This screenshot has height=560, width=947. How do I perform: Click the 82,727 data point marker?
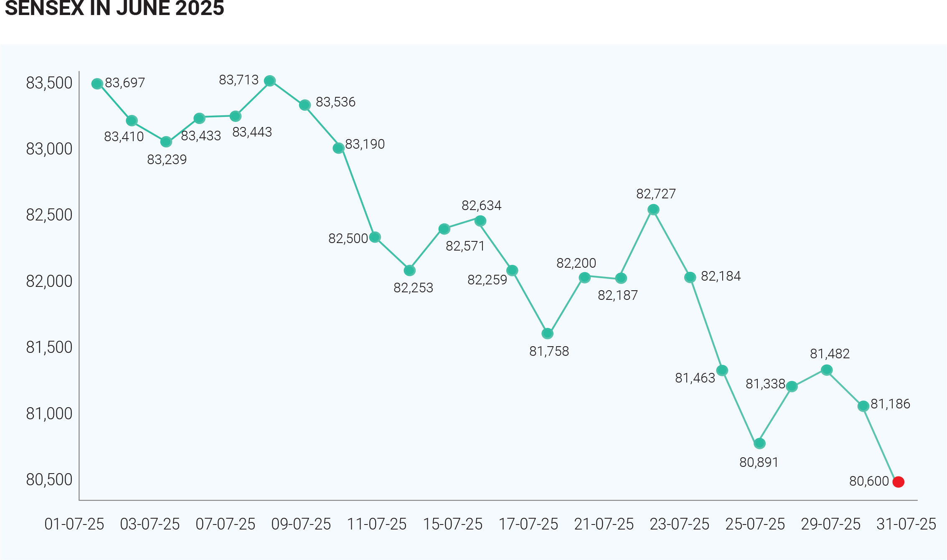point(653,210)
